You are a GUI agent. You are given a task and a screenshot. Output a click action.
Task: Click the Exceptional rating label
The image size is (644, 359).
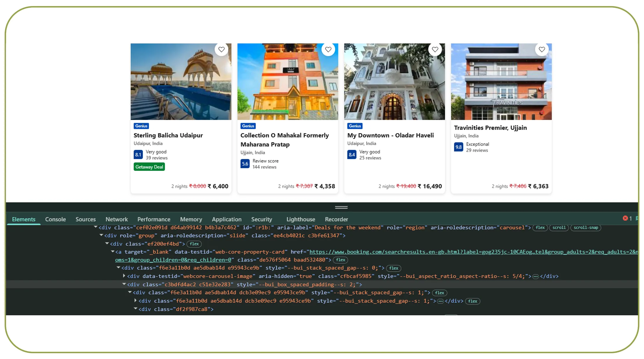click(x=477, y=144)
